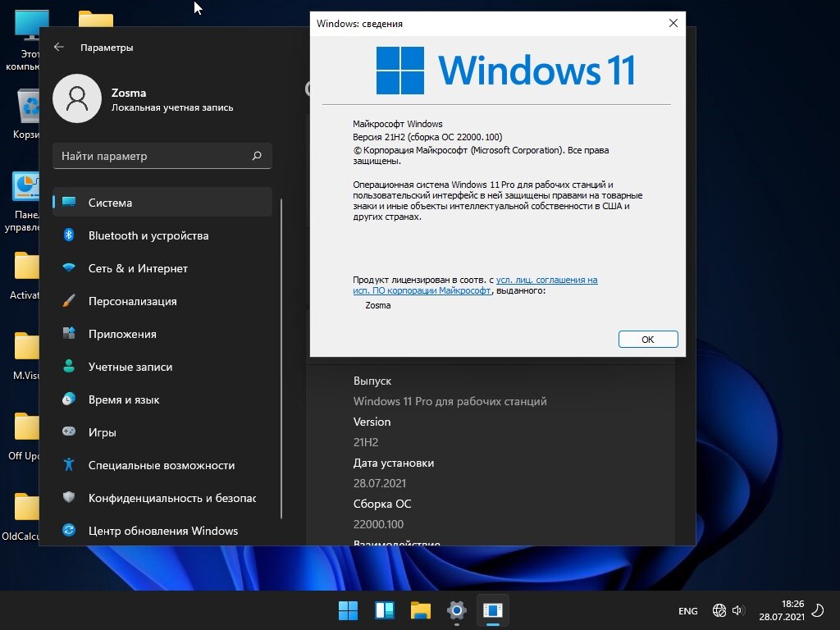Open Центр обновления Windows
Screen dimensions: 840x630
tap(162, 531)
